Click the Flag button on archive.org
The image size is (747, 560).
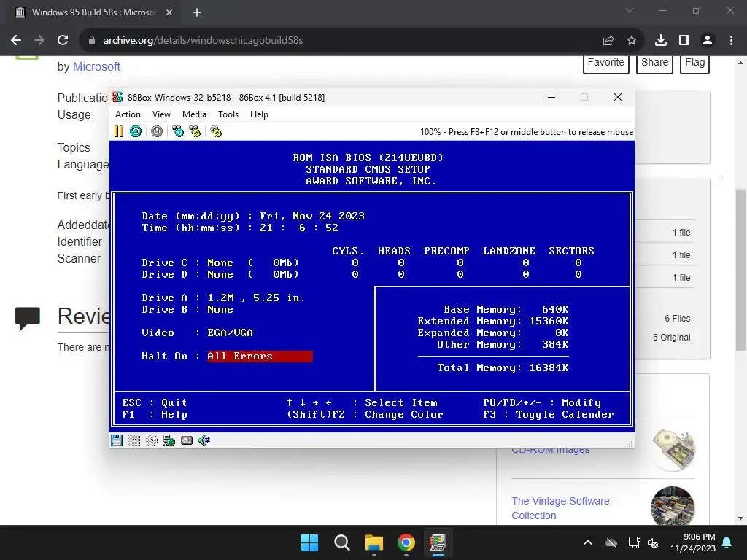[x=695, y=64]
